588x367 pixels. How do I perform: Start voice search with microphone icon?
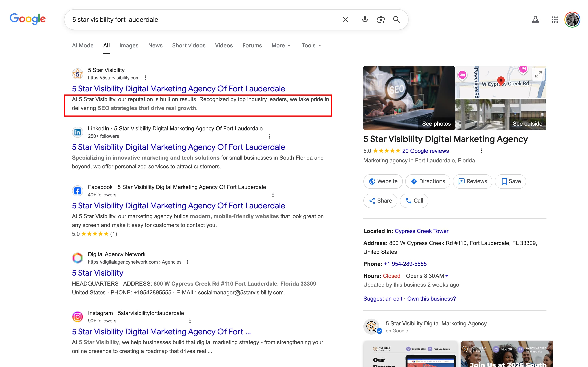(x=365, y=20)
